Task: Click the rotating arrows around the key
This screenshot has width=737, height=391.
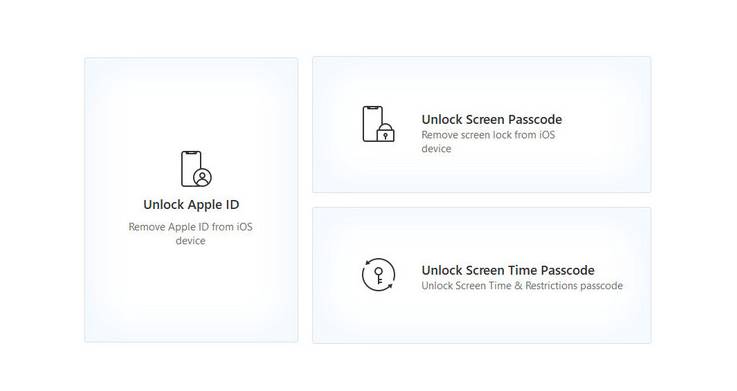Action: [378, 274]
